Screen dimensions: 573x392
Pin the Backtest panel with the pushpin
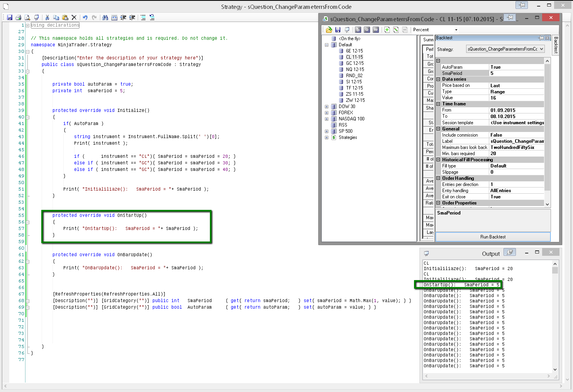[x=541, y=38]
